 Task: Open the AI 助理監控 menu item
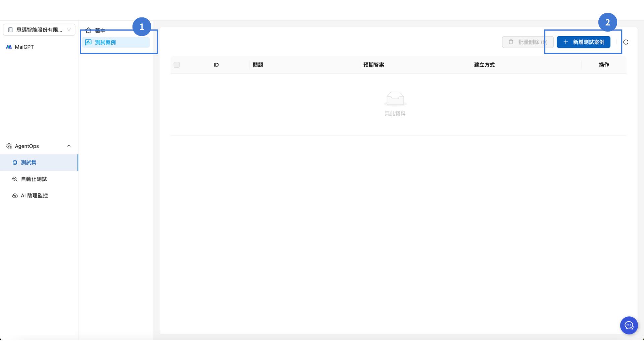(x=34, y=195)
